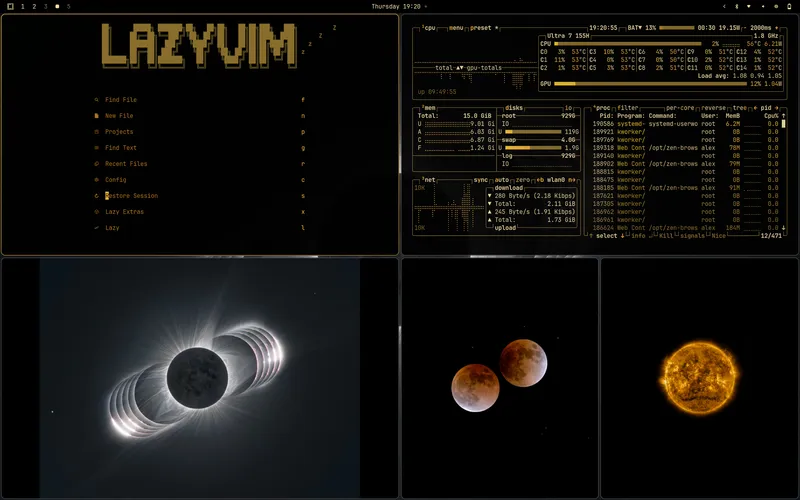
Task: Click the network icon in the top bar
Action: [x=749, y=7]
